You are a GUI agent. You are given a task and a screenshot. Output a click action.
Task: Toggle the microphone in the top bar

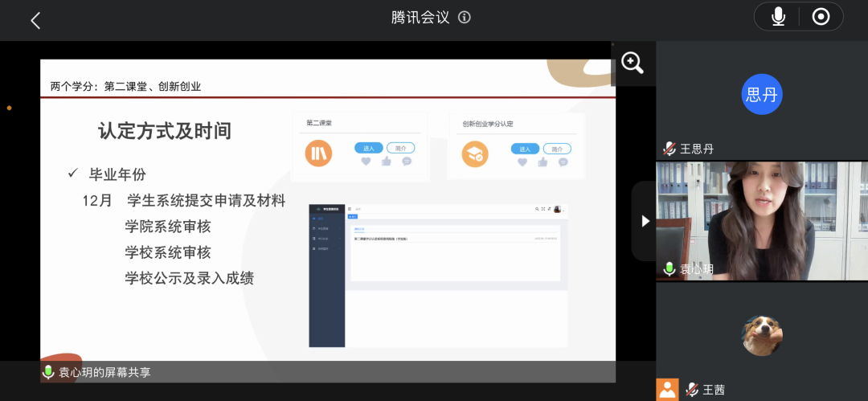778,17
